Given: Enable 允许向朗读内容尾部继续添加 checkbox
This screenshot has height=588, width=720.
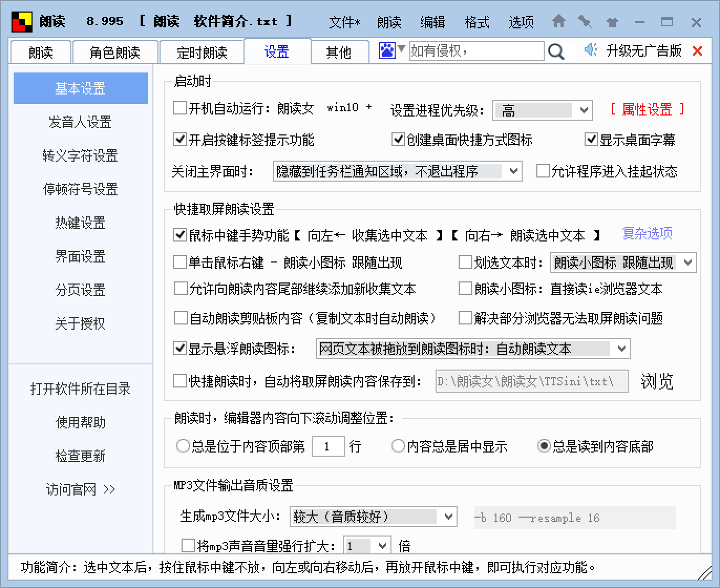Looking at the screenshot, I should pos(181,288).
